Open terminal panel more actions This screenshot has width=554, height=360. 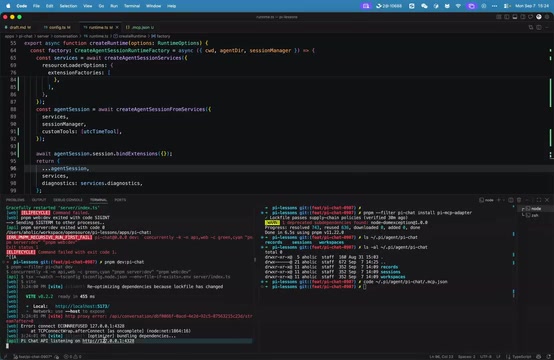(527, 200)
